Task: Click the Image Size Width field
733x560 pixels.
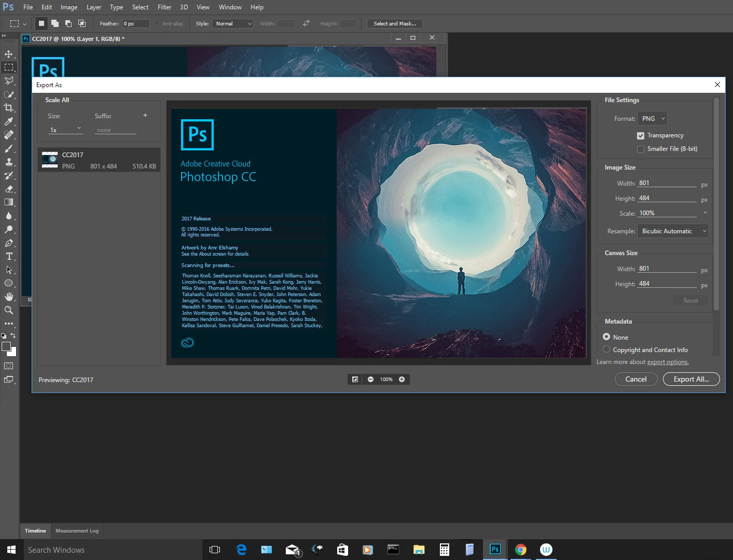Action: [667, 183]
